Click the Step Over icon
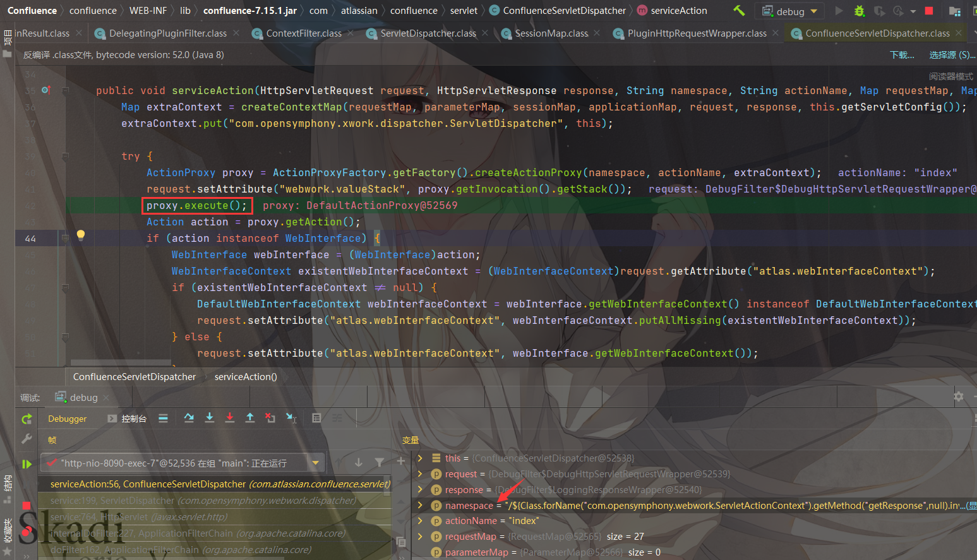The height and width of the screenshot is (560, 977). [x=189, y=418]
